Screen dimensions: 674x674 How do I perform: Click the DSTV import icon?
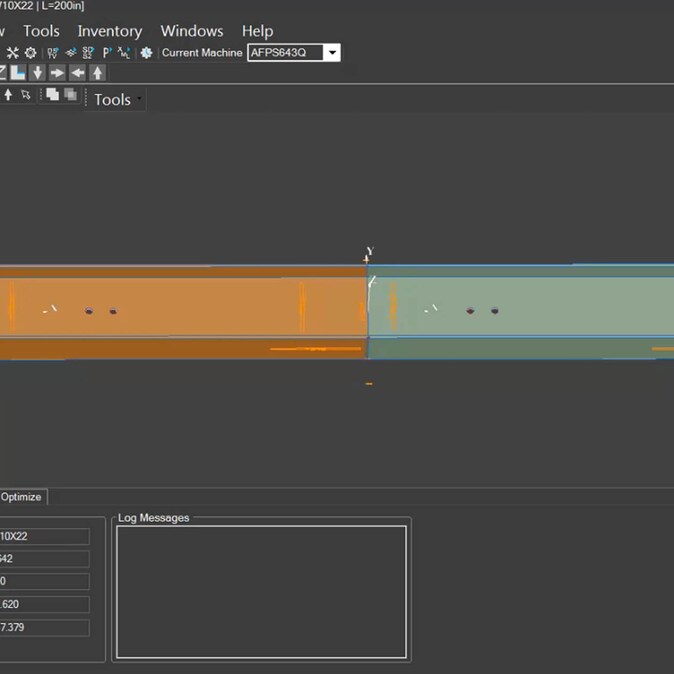tap(53, 53)
